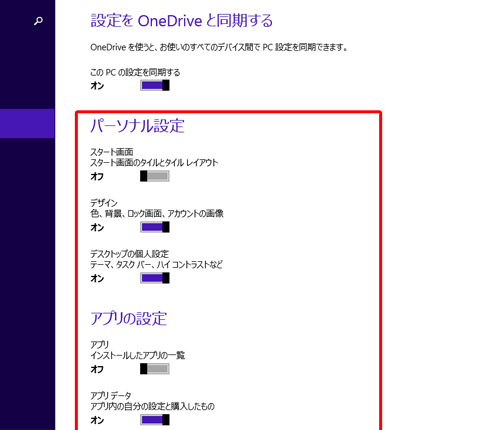Click テーマ、タスク バー、ハイ コントラストなど text
500x430 pixels.
pyautogui.click(x=156, y=265)
